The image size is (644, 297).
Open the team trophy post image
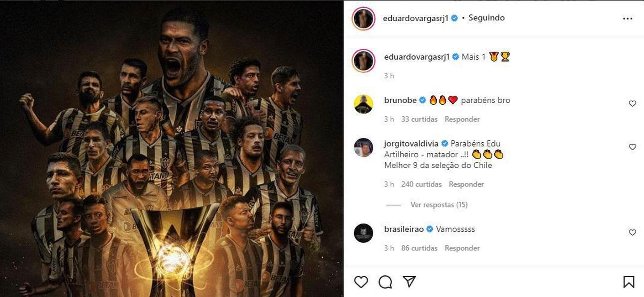click(x=172, y=148)
